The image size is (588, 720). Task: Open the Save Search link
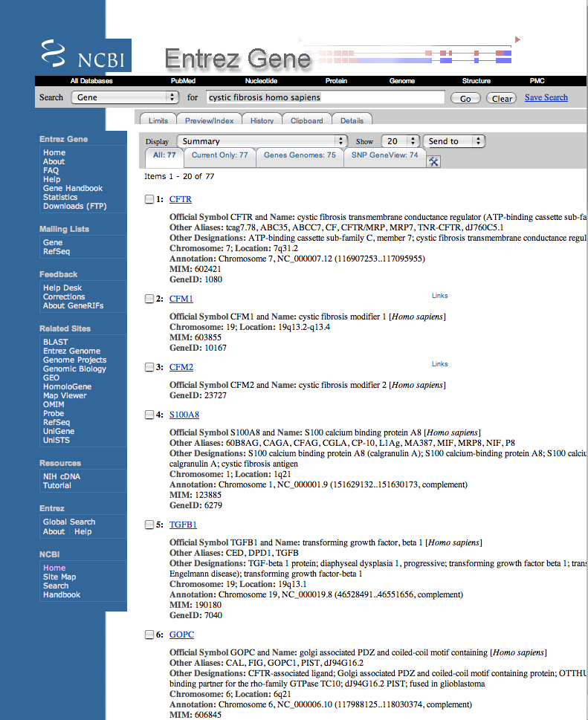pyautogui.click(x=546, y=97)
